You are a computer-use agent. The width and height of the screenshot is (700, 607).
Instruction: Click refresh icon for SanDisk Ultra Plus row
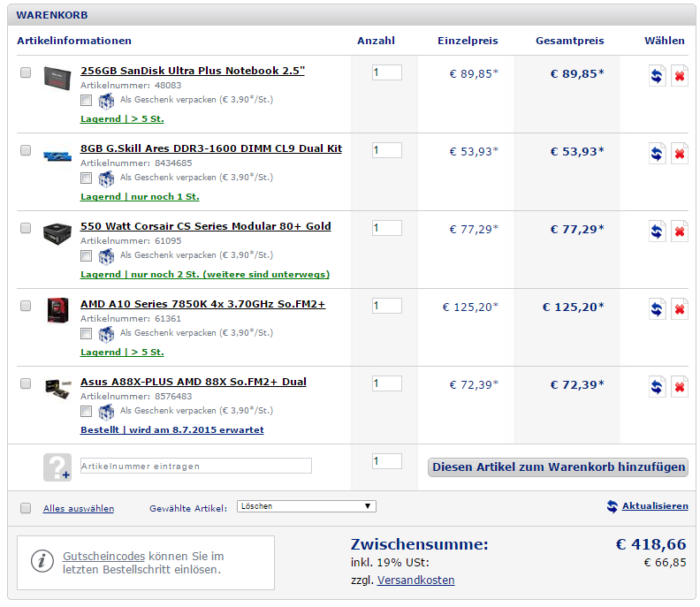[x=657, y=75]
